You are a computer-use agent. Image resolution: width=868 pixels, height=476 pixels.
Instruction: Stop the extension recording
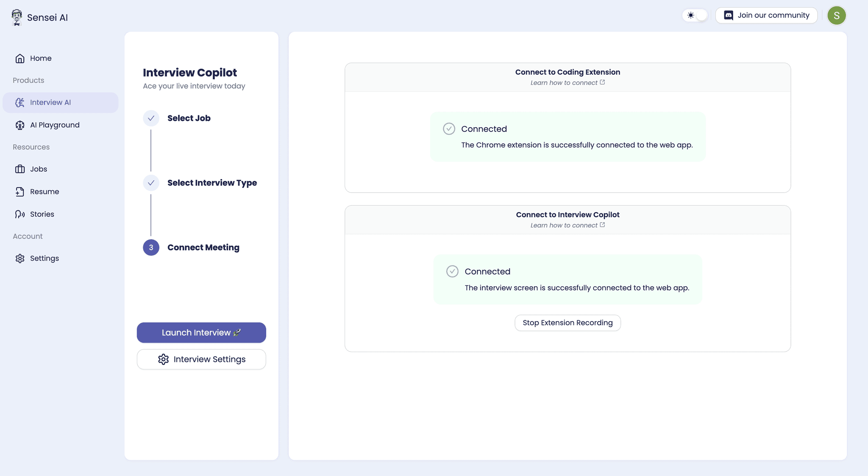coord(568,322)
